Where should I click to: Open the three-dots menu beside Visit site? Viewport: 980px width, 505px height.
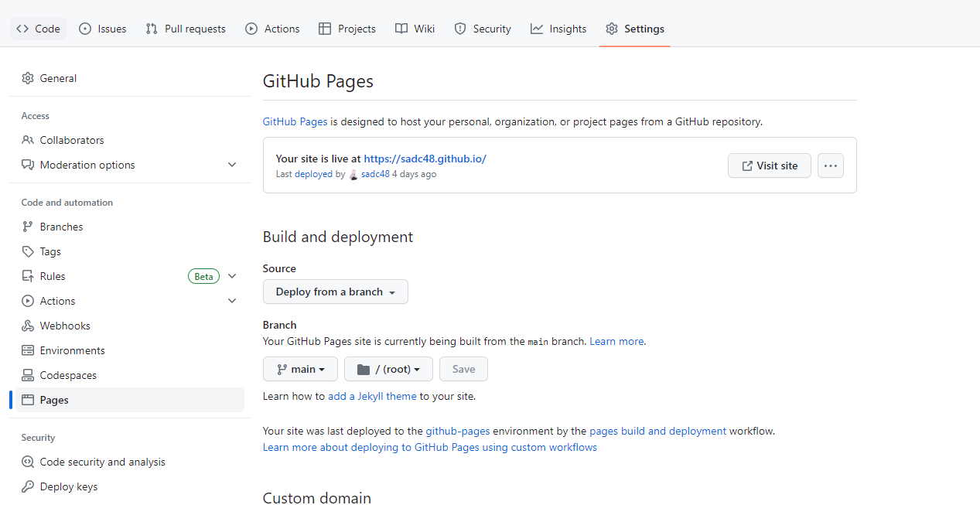[x=831, y=165]
